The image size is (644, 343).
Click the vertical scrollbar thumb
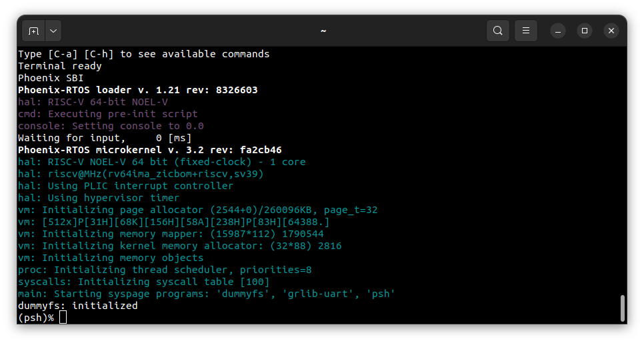click(x=622, y=308)
